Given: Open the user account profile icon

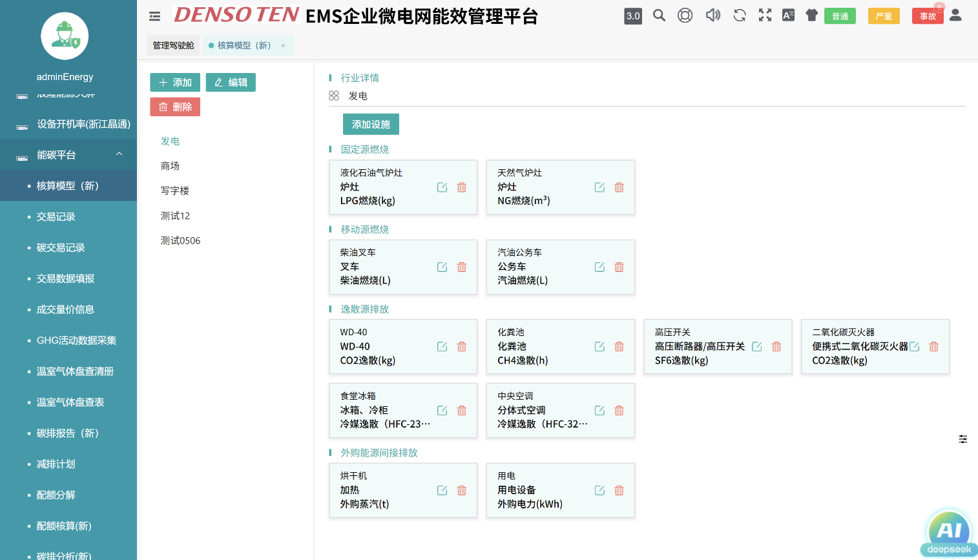Looking at the screenshot, I should point(955,15).
